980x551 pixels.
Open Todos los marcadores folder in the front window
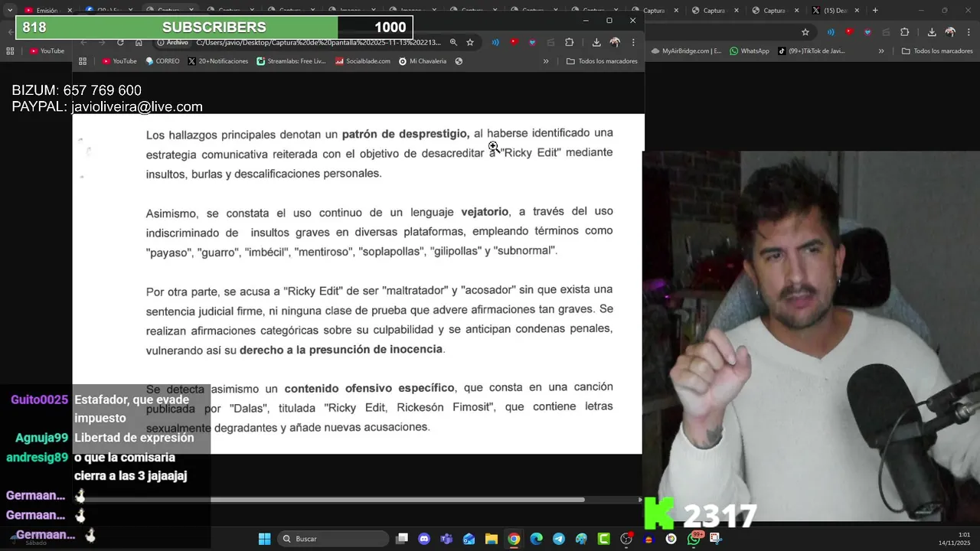click(602, 61)
